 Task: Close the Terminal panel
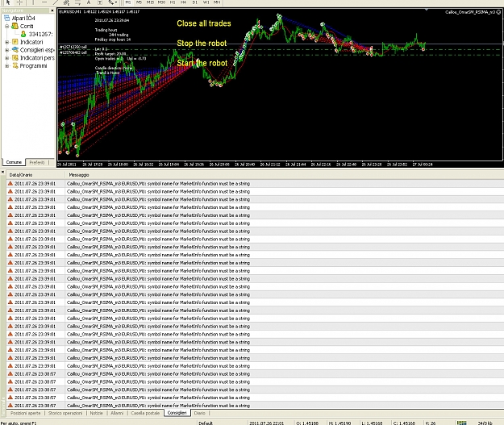[x=2, y=173]
